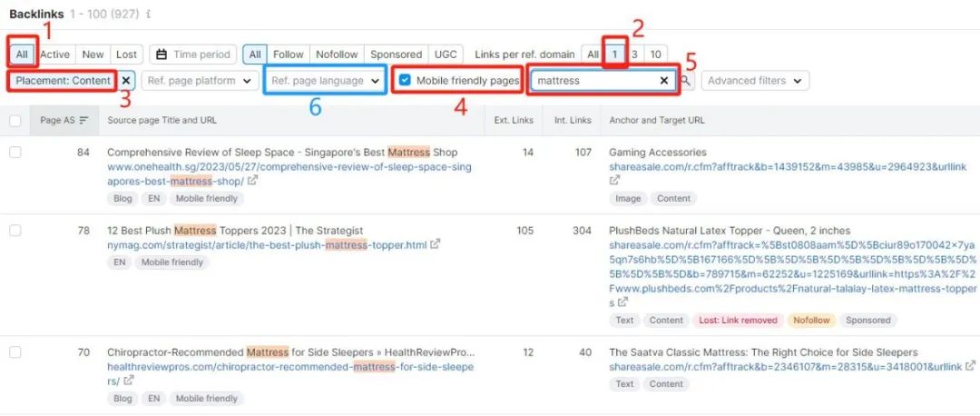Switch to Active backlinks
Image resolution: width=980 pixels, height=416 pixels.
pyautogui.click(x=55, y=54)
